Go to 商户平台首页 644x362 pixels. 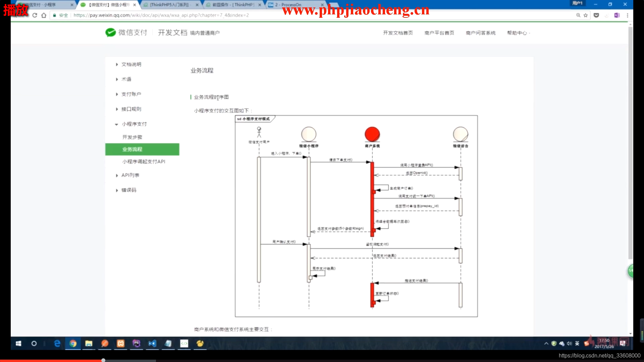[x=439, y=33]
